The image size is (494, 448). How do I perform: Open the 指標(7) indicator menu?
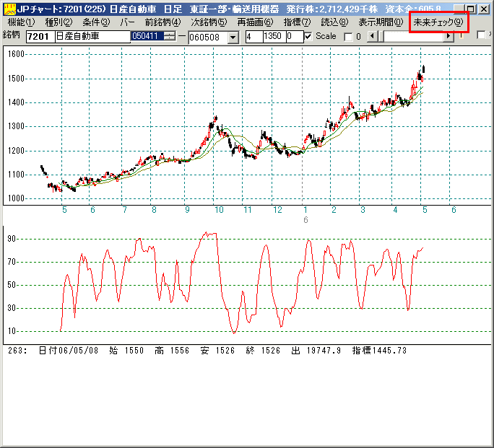tap(297, 22)
